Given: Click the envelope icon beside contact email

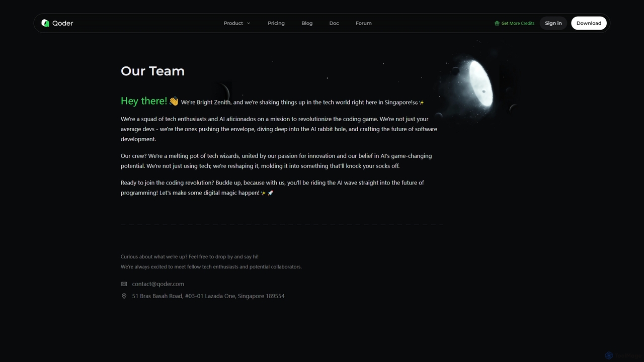Looking at the screenshot, I should pyautogui.click(x=124, y=284).
